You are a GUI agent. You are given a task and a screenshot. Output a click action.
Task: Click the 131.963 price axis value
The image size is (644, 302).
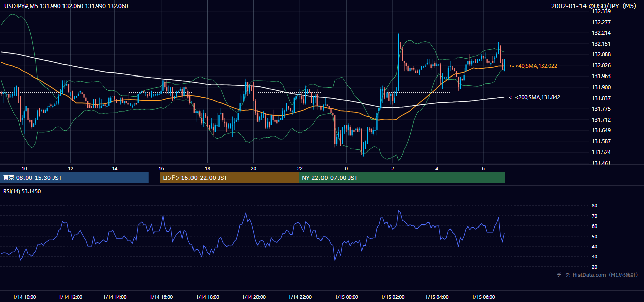[x=601, y=76]
